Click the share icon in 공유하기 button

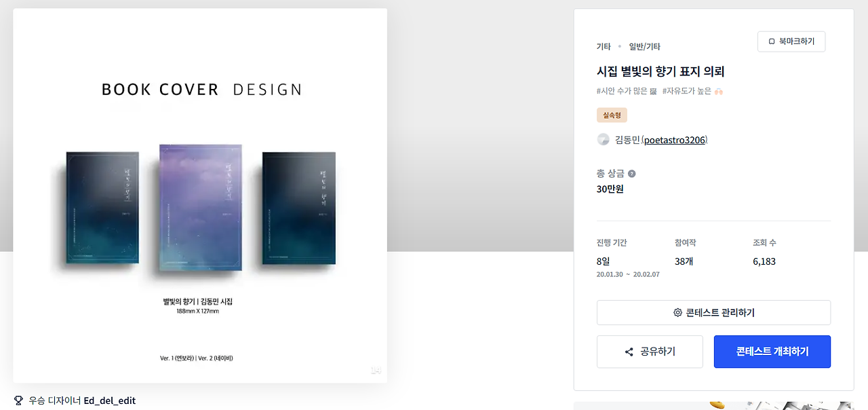(x=629, y=352)
